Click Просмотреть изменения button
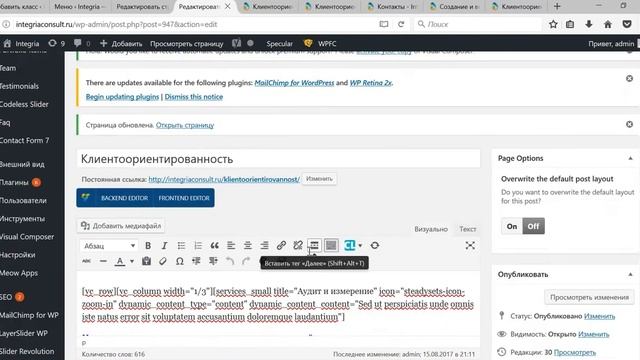Viewport: 640px width, 360px height. [589, 297]
